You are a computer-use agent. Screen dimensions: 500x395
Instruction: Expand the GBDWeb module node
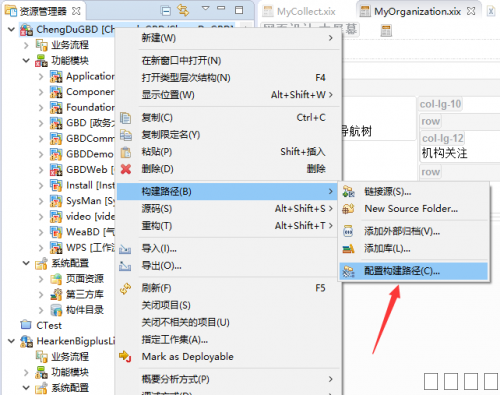(41, 170)
